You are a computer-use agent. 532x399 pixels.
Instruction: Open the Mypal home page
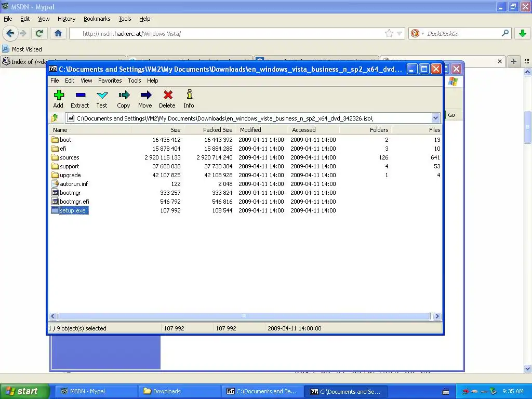pyautogui.click(x=58, y=33)
